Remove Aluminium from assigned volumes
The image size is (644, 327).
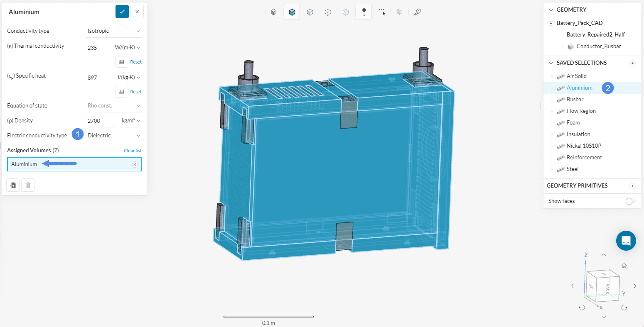(x=135, y=164)
